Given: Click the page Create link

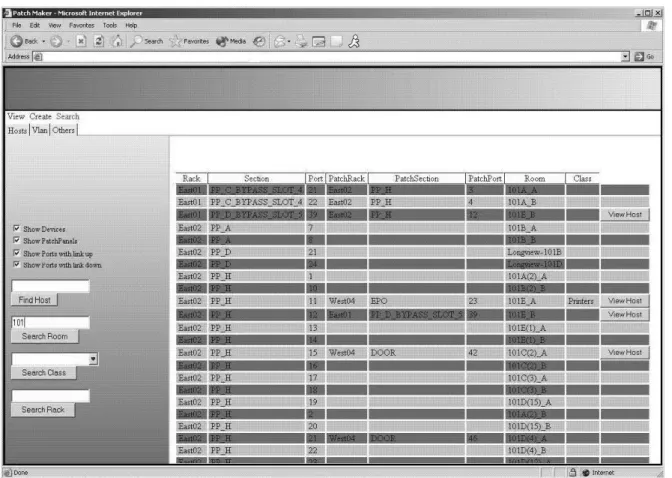Looking at the screenshot, I should pyautogui.click(x=40, y=117).
